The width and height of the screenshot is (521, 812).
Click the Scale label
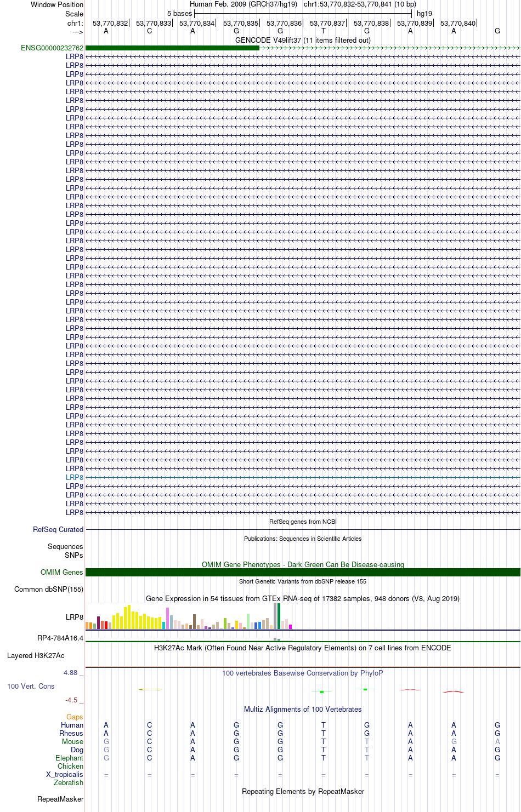coord(75,14)
